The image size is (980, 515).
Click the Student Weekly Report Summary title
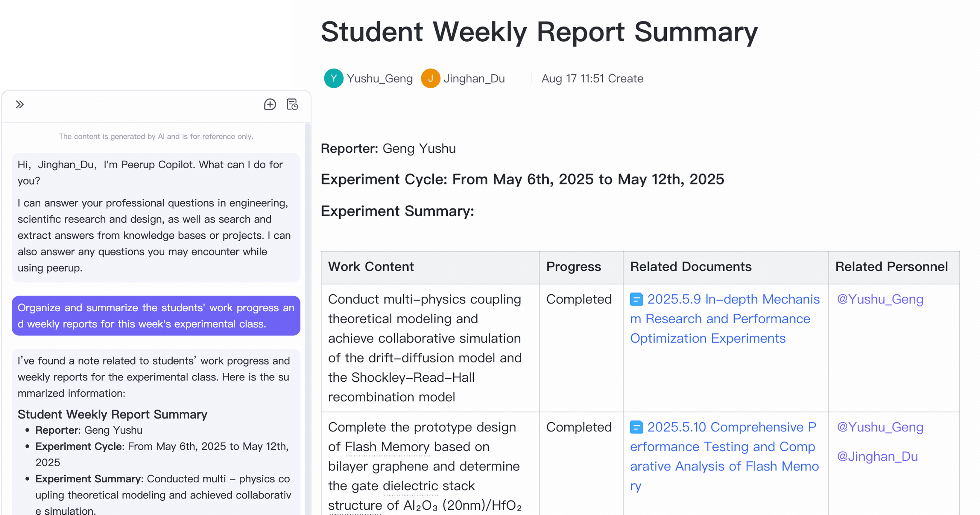point(539,32)
